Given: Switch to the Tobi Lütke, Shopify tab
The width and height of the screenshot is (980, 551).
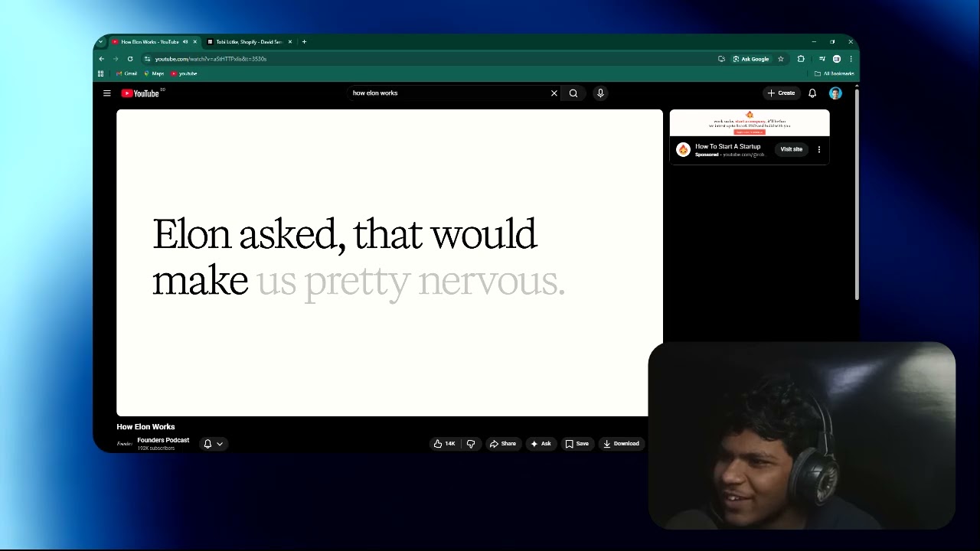Looking at the screenshot, I should 249,42.
